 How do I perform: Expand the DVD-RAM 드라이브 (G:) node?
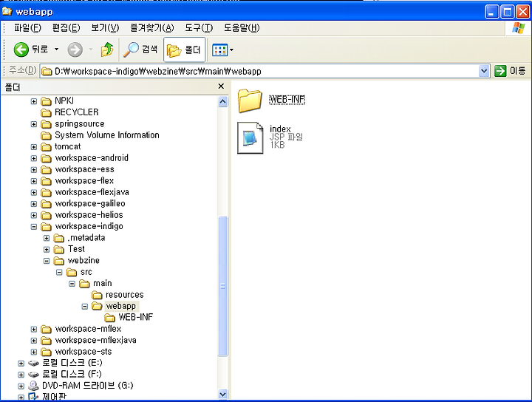pos(21,386)
